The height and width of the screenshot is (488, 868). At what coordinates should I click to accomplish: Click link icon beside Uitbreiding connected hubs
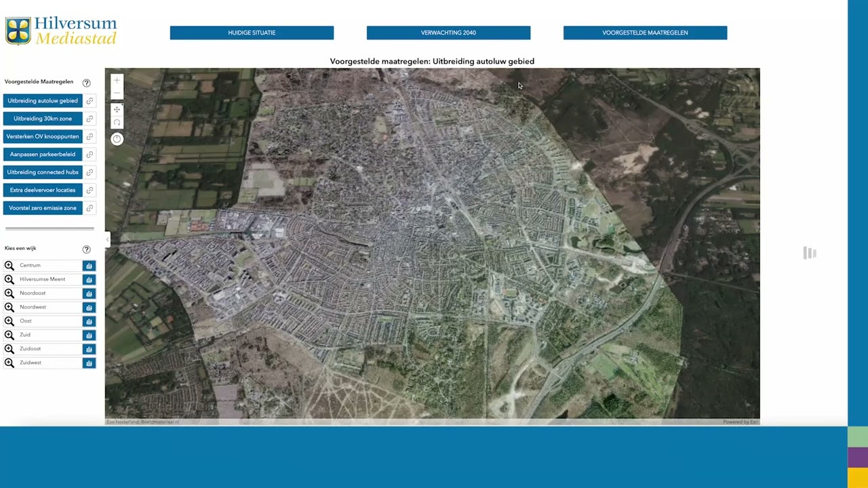(x=90, y=172)
